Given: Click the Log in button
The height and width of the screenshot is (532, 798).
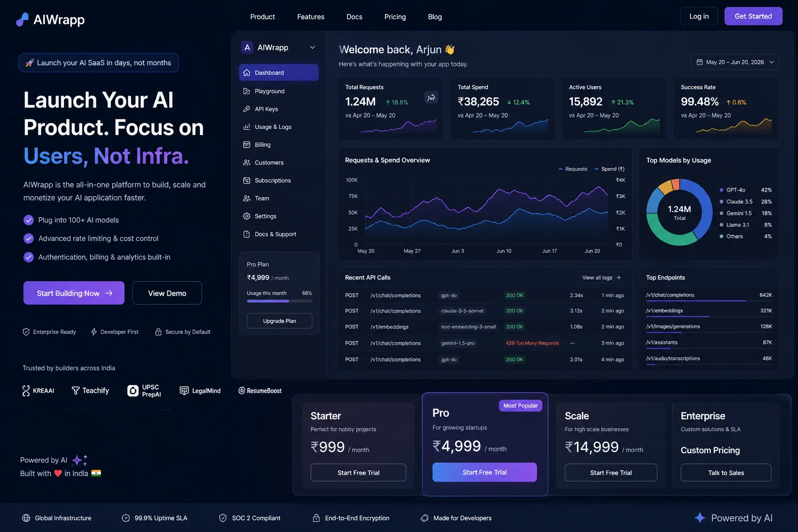Looking at the screenshot, I should pyautogui.click(x=699, y=16).
